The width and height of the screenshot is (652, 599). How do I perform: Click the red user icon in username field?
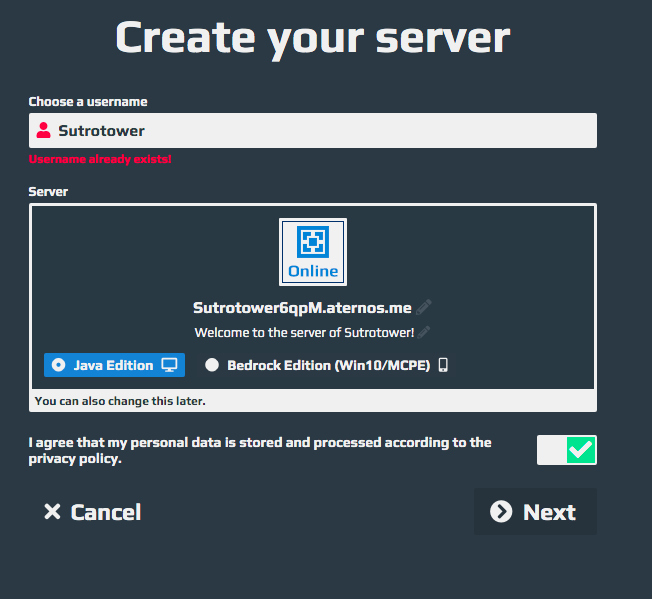coord(43,130)
